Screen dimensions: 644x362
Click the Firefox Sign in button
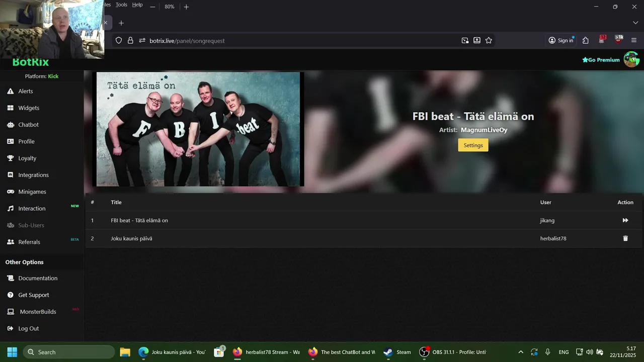tap(561, 40)
